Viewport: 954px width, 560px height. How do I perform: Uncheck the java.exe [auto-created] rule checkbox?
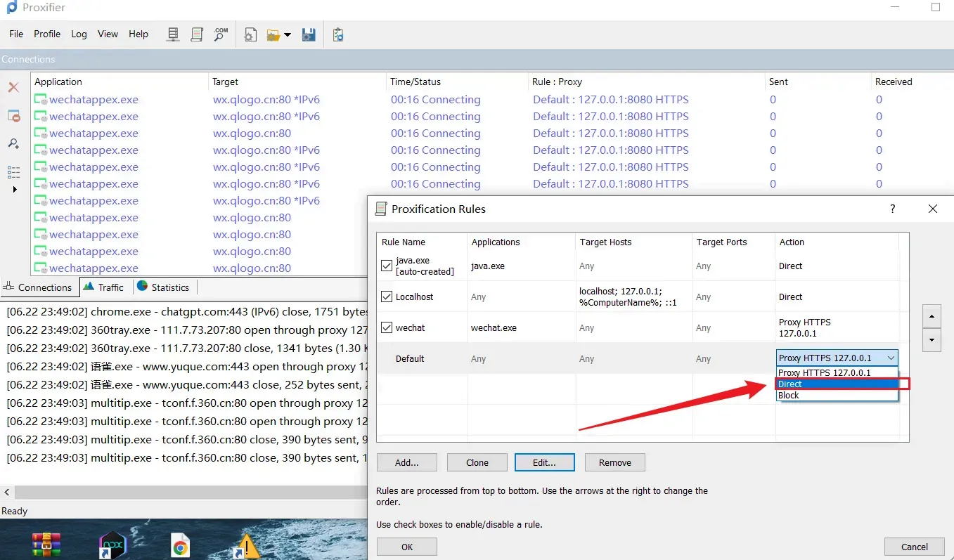coord(387,266)
